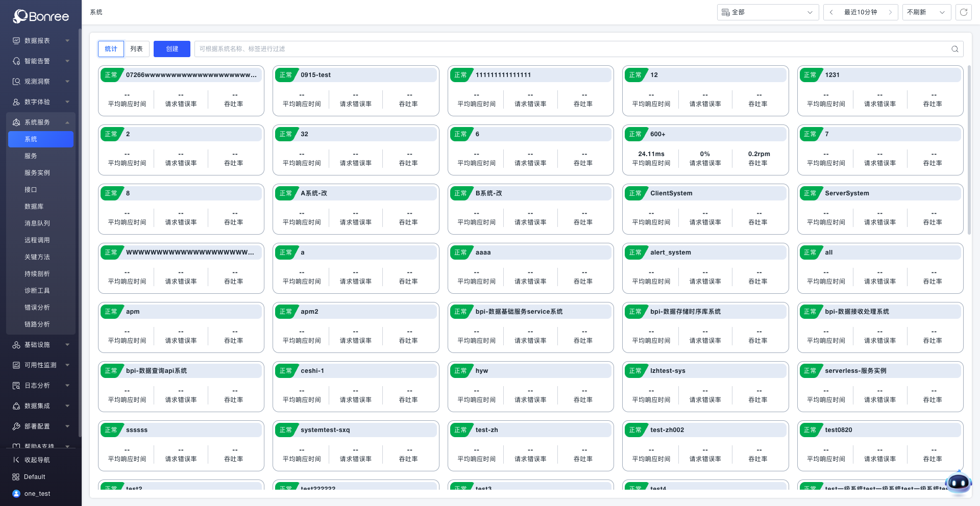The width and height of the screenshot is (980, 506).
Task: Click the search magnifier icon
Action: pos(954,49)
